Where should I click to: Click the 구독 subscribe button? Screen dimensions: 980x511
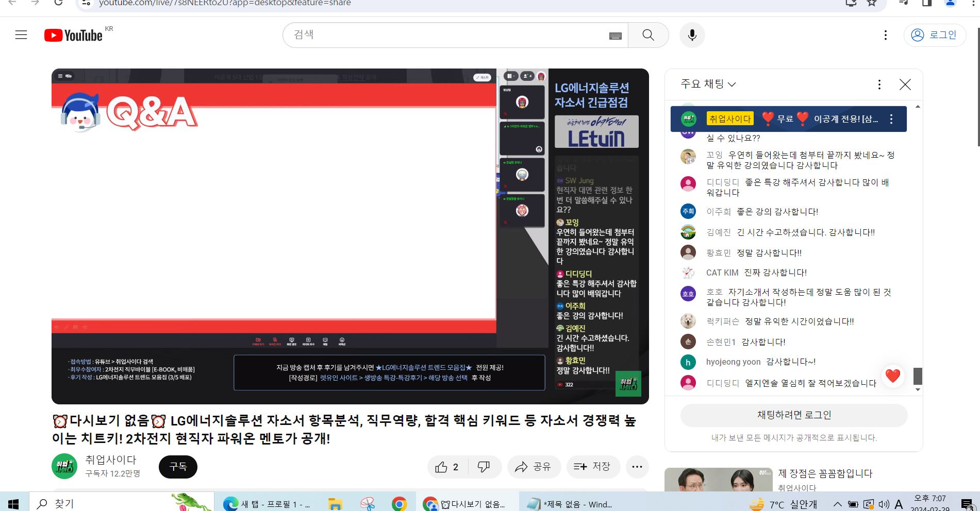click(x=178, y=467)
